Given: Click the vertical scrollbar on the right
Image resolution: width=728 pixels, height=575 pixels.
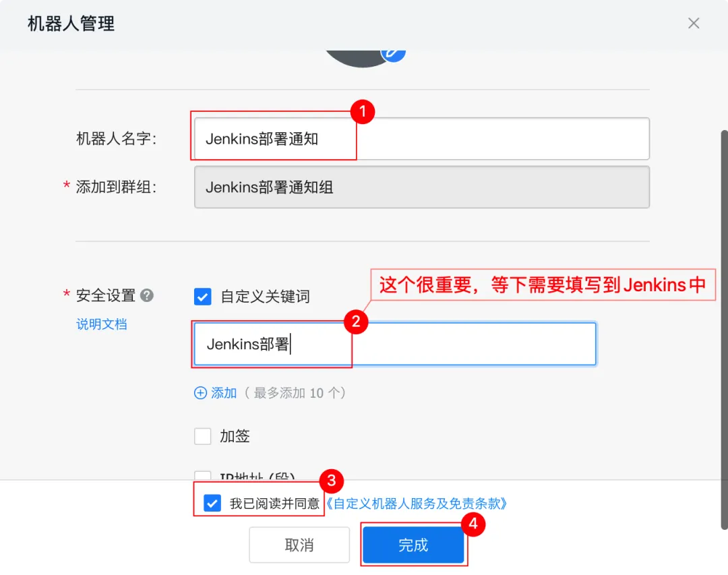Looking at the screenshot, I should (724, 330).
